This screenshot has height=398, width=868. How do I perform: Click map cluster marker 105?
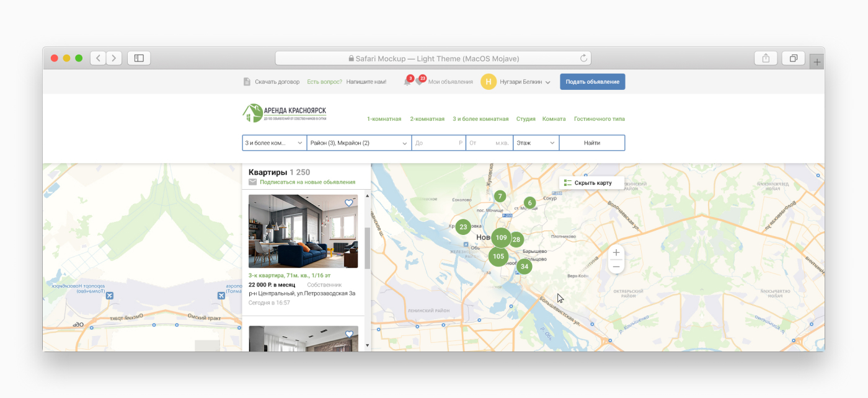(x=498, y=256)
